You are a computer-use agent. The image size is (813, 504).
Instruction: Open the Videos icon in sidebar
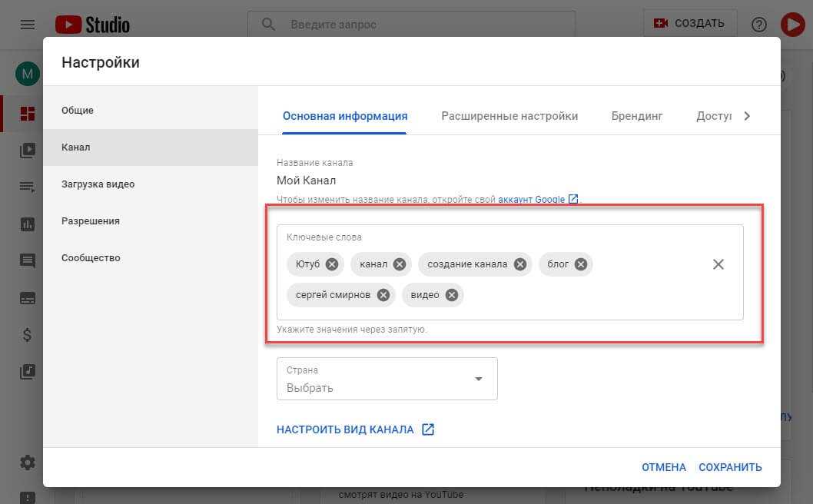(x=28, y=151)
